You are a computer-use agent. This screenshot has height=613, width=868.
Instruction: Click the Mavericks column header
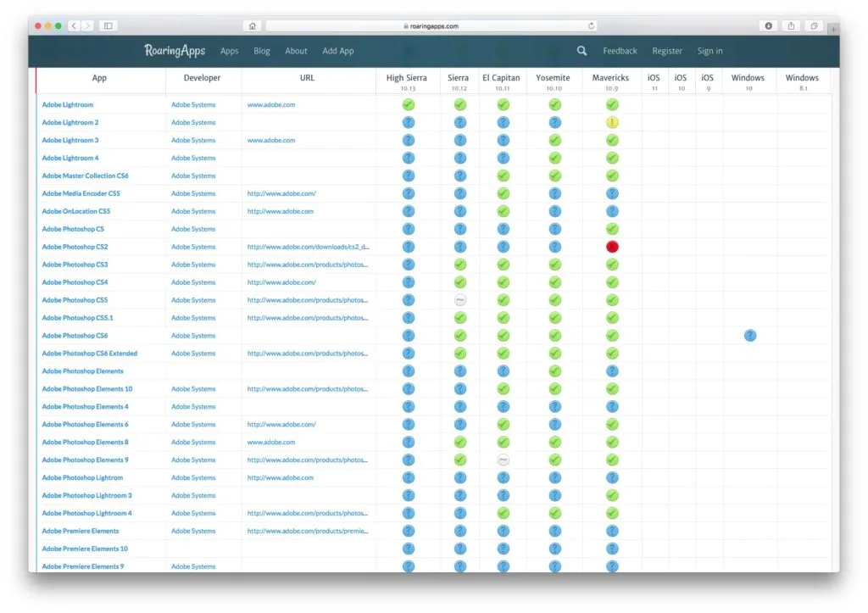pyautogui.click(x=610, y=81)
